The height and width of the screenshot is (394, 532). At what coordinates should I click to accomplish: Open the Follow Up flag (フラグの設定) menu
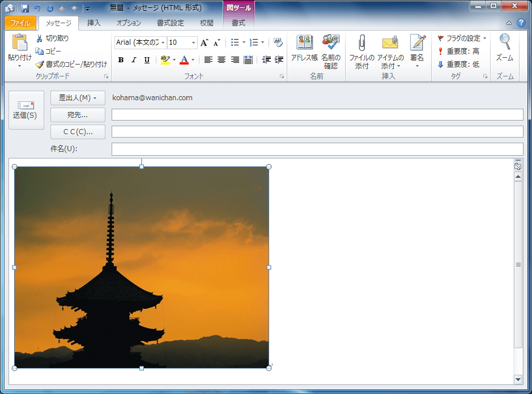[x=462, y=38]
